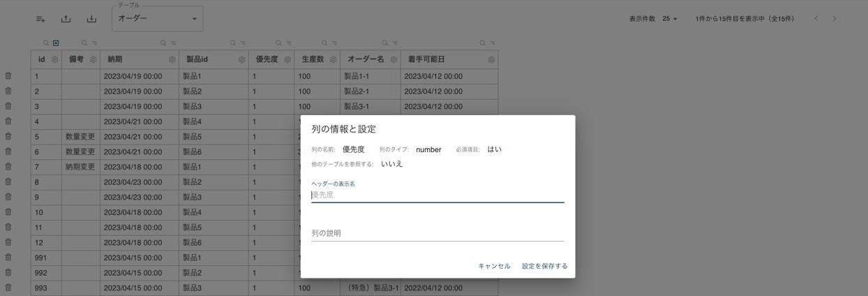Open settings gear for the 着手可能日 column
Viewport: 868px width, 296px height.
tap(492, 60)
